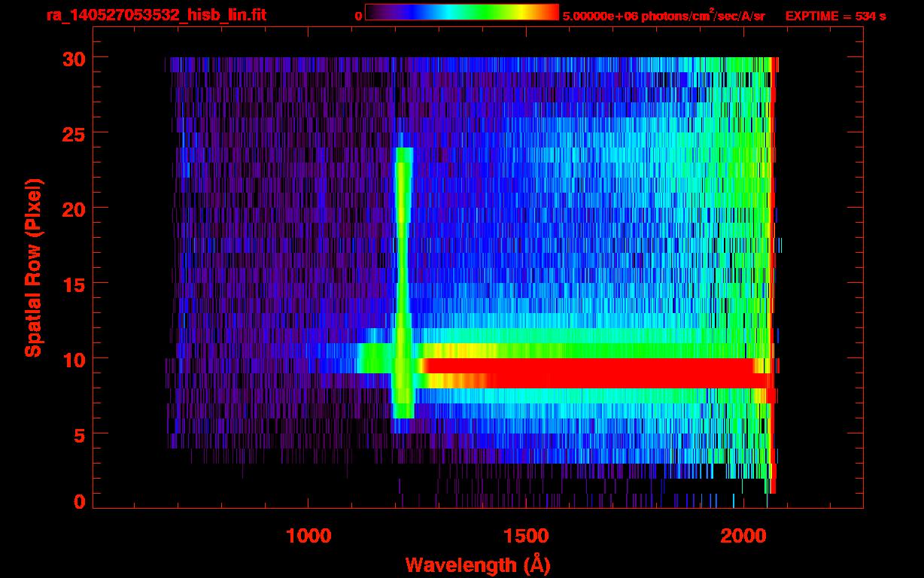This screenshot has height=578, width=924.
Task: Click the y-axis tick label 5
Action: [78, 434]
